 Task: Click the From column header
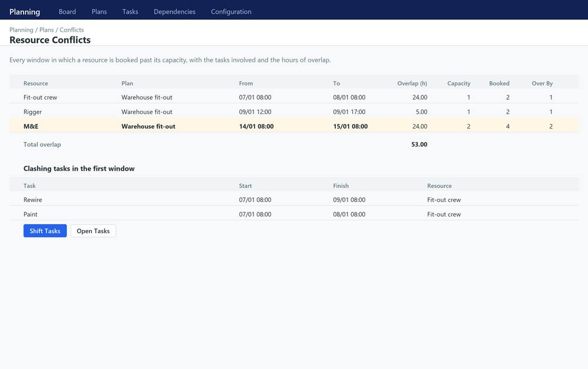coord(246,84)
